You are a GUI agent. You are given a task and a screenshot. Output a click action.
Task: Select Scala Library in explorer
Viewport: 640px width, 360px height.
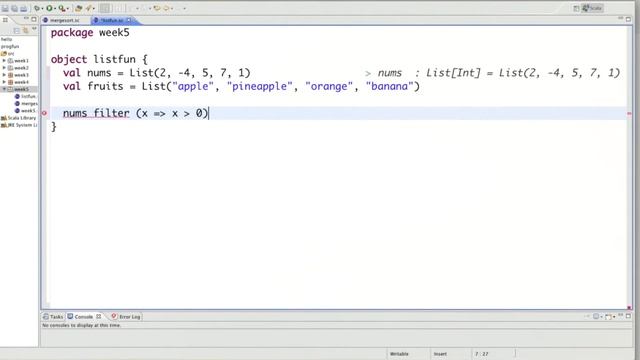pos(19,118)
